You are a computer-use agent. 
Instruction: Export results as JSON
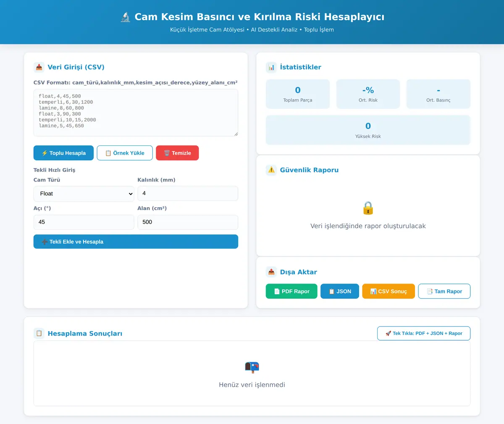point(340,291)
